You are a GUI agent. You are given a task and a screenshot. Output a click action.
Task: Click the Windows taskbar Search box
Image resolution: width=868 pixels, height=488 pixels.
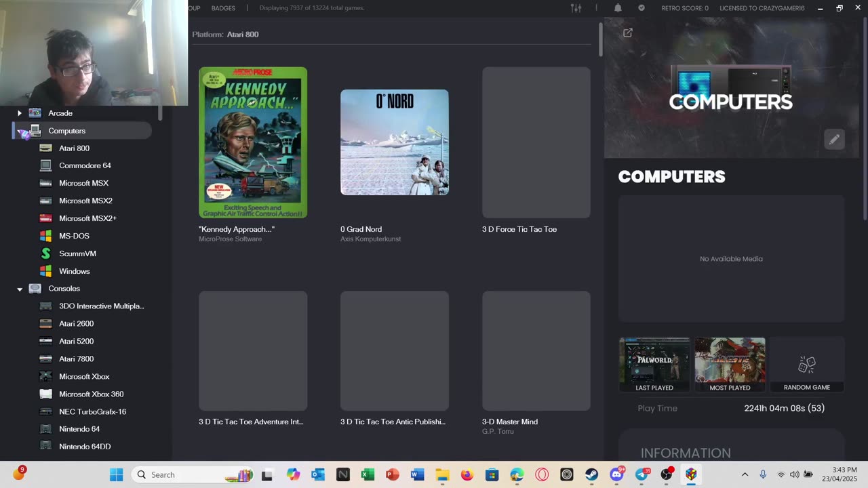(193, 474)
